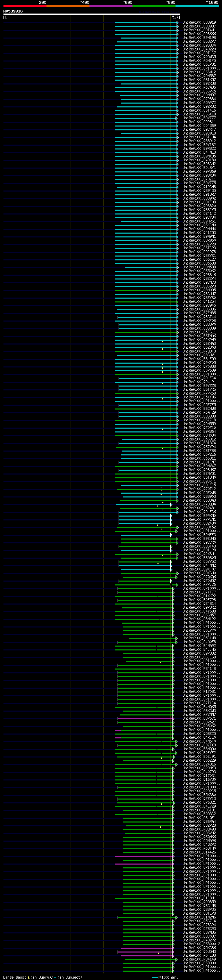Select label UniRef100_A5CAU5
222x980 pixels.
(x=199, y=88)
